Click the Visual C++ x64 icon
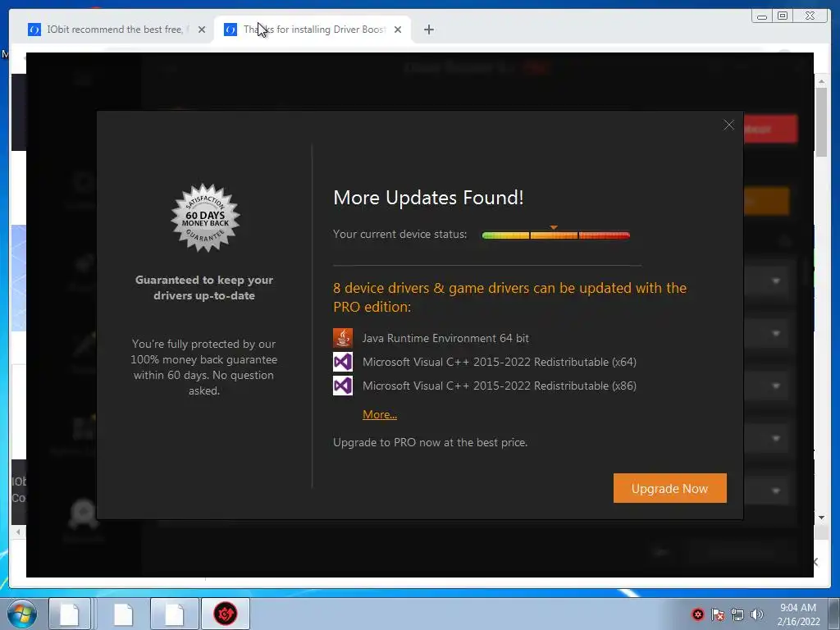Image resolution: width=840 pixels, height=630 pixels. (x=343, y=362)
